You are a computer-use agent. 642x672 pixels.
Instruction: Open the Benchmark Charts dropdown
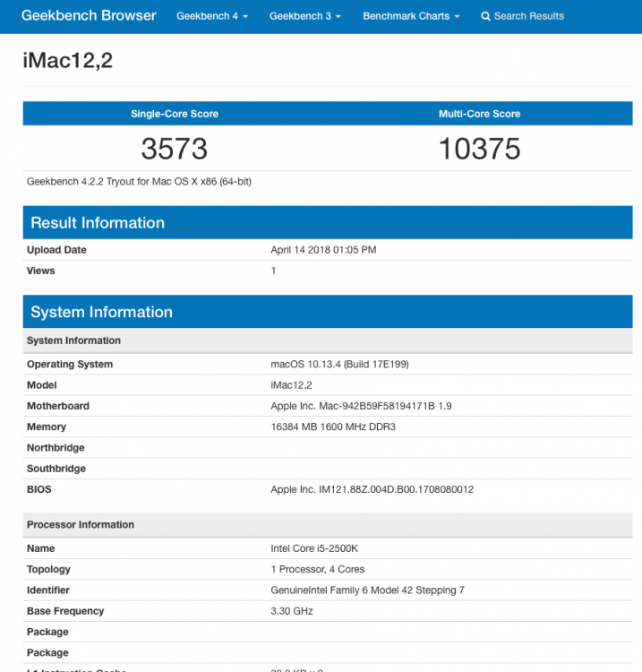pyautogui.click(x=411, y=16)
